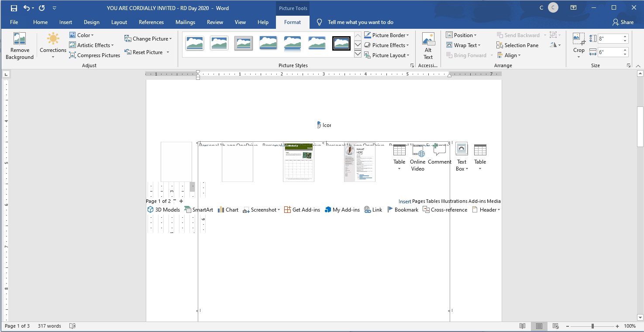This screenshot has width=644, height=332.
Task: Switch to Read Mode view
Action: [522, 326]
